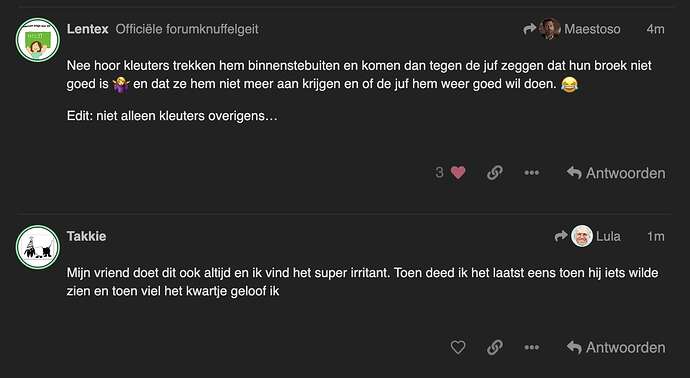The image size is (690, 378).
Task: Expand the reply-to Maestoso reference
Action: pyautogui.click(x=572, y=29)
